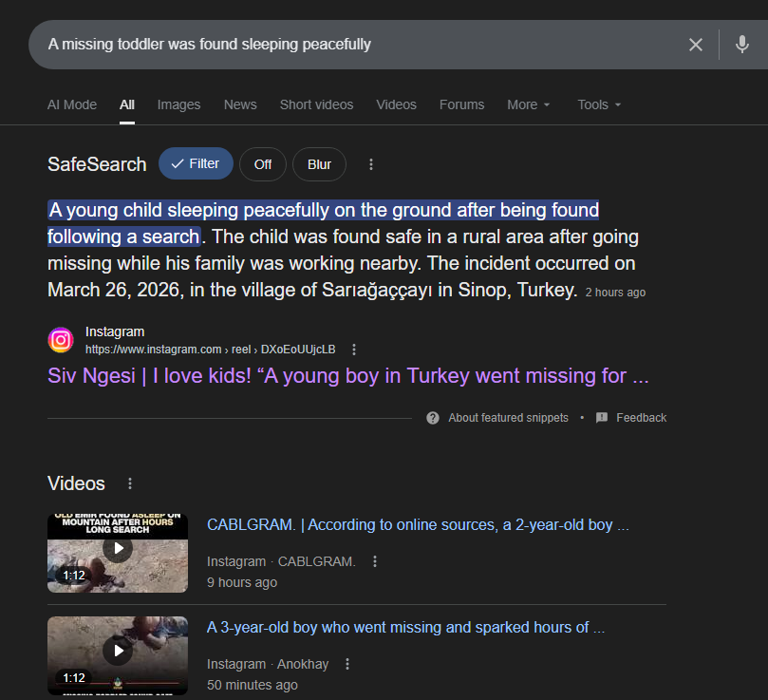
Task: Play the CABLGRAM video thumbnail
Action: 118,553
